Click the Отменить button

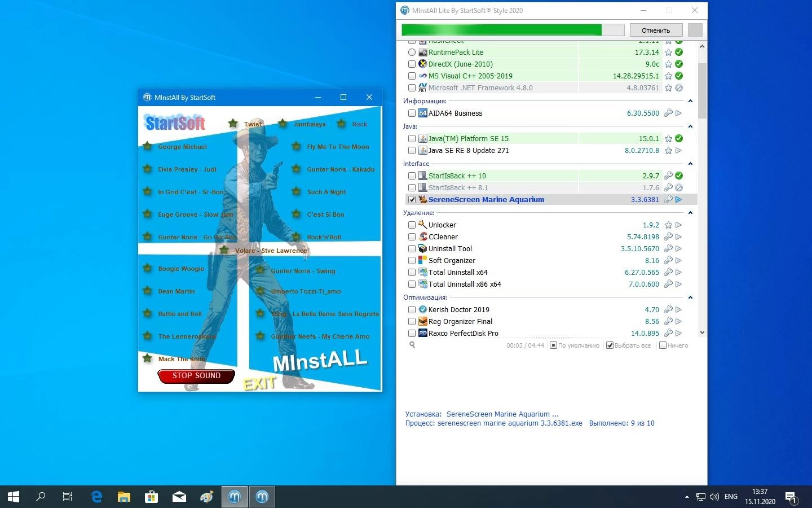point(656,30)
